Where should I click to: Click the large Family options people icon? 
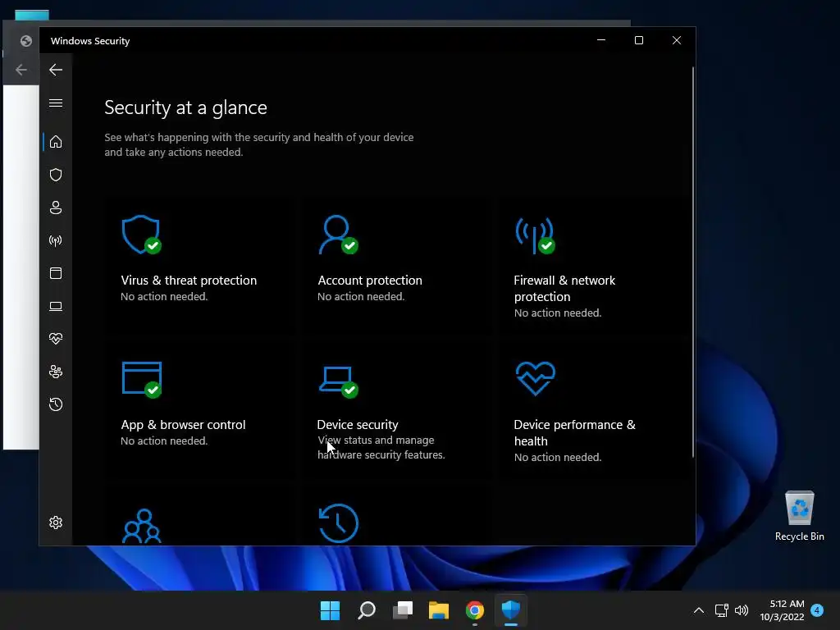tap(142, 526)
